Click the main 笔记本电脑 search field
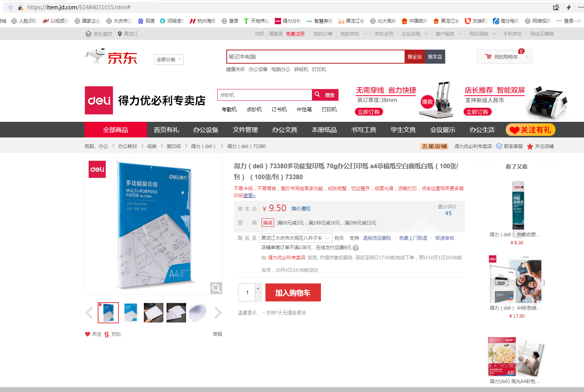Image resolution: width=584 pixels, height=392 pixels. click(x=315, y=57)
